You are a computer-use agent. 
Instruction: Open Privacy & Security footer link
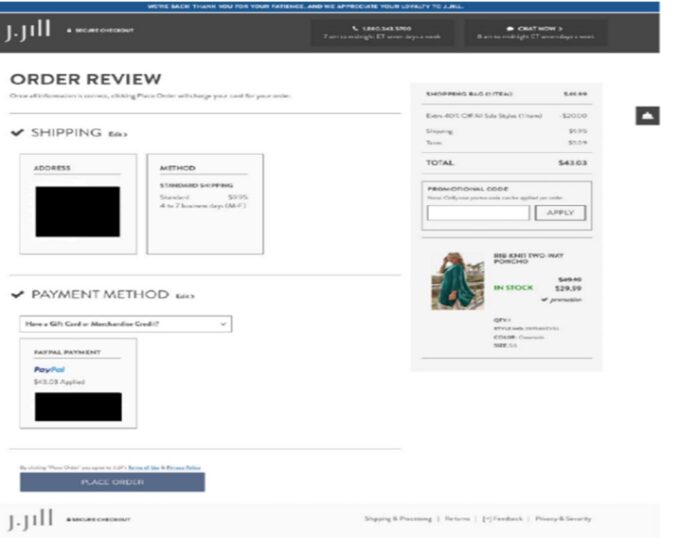(563, 519)
